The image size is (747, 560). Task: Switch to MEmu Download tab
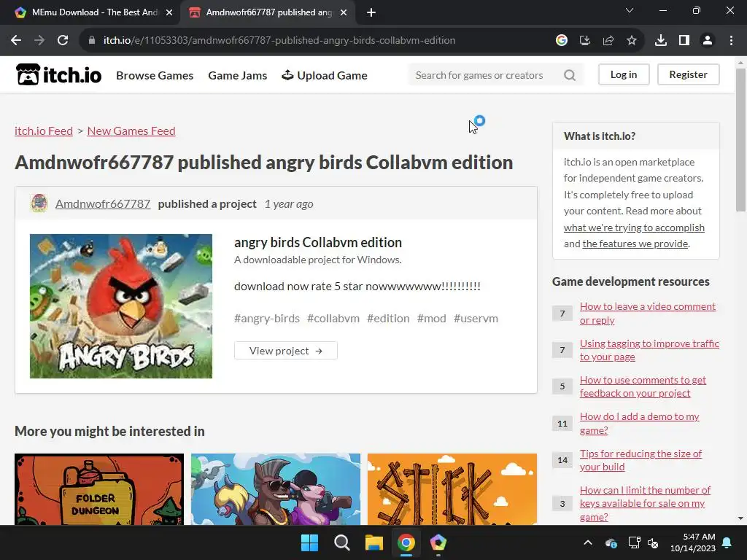point(90,12)
